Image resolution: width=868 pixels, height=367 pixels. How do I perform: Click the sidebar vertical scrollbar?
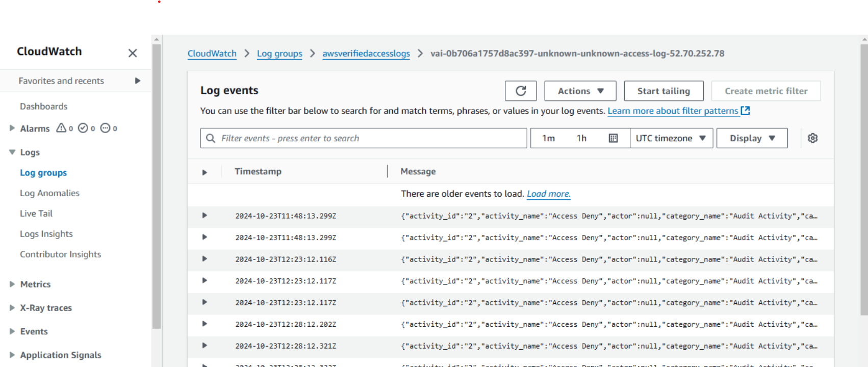coord(157,186)
